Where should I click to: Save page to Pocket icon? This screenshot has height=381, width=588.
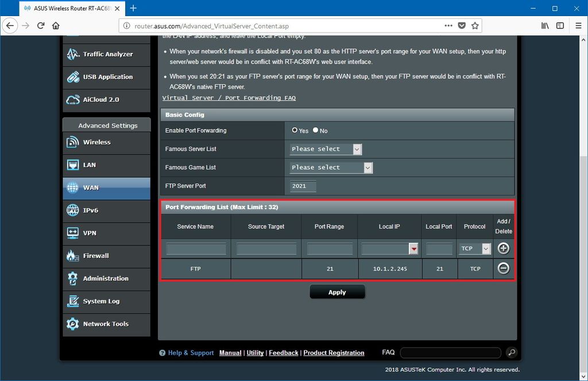point(462,25)
